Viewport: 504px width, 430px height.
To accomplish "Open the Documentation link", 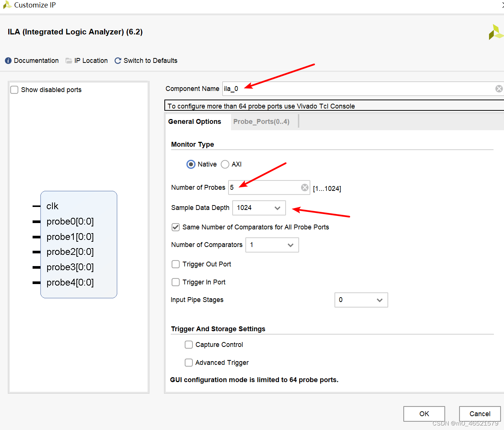I will pos(36,61).
